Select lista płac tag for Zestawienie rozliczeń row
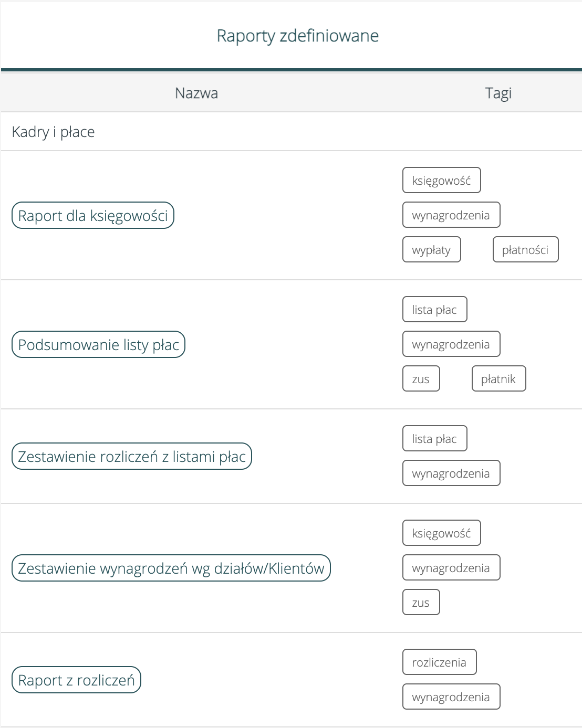The height and width of the screenshot is (728, 582). click(434, 439)
